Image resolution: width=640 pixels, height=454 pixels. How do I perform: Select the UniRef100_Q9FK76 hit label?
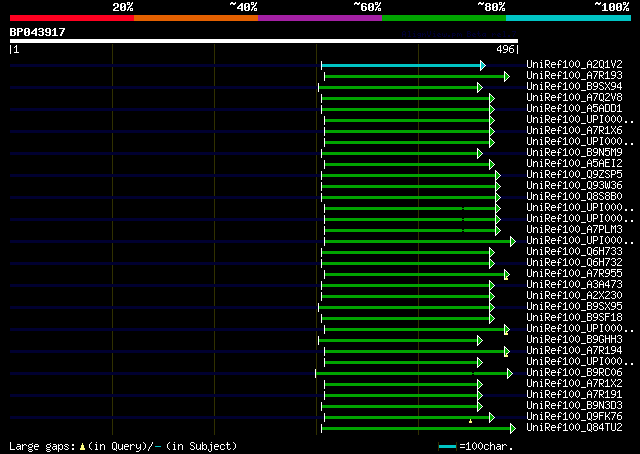[x=574, y=417]
